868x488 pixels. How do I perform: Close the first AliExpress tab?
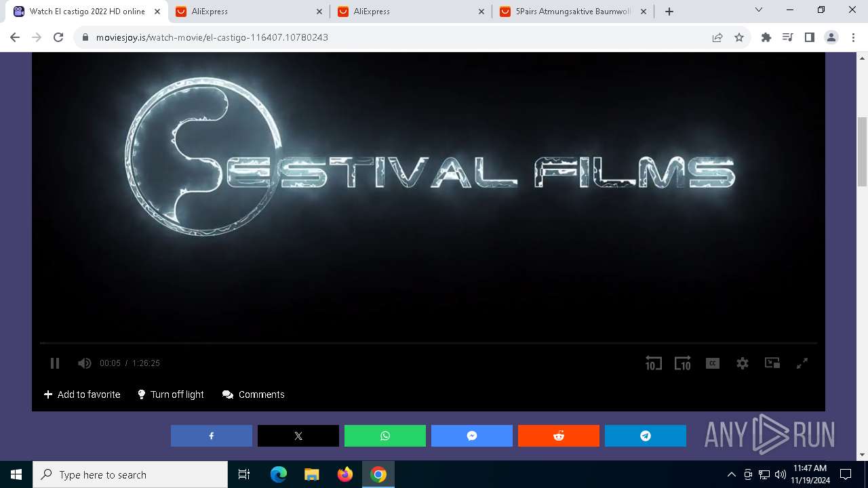tap(319, 12)
